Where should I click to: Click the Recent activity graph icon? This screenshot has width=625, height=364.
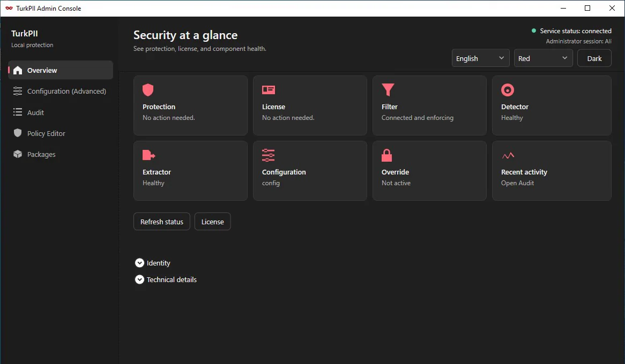pyautogui.click(x=508, y=156)
